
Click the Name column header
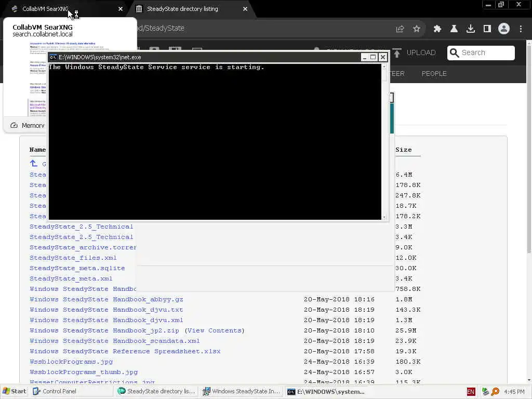37,150
